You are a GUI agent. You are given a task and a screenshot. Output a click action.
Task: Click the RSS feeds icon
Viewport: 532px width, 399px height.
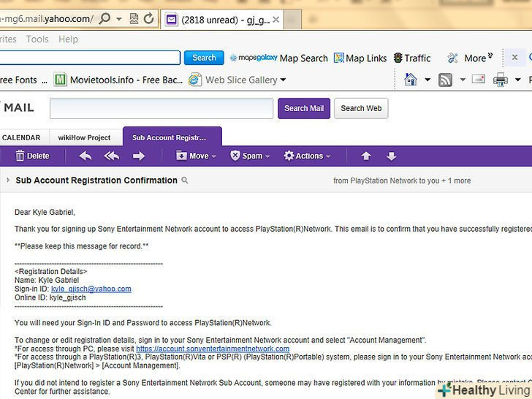[x=445, y=80]
